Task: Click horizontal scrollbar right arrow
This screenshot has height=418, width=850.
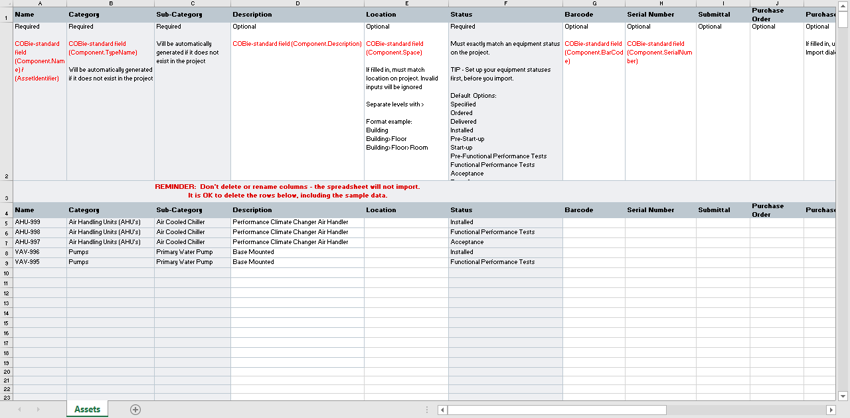Action: (830, 409)
